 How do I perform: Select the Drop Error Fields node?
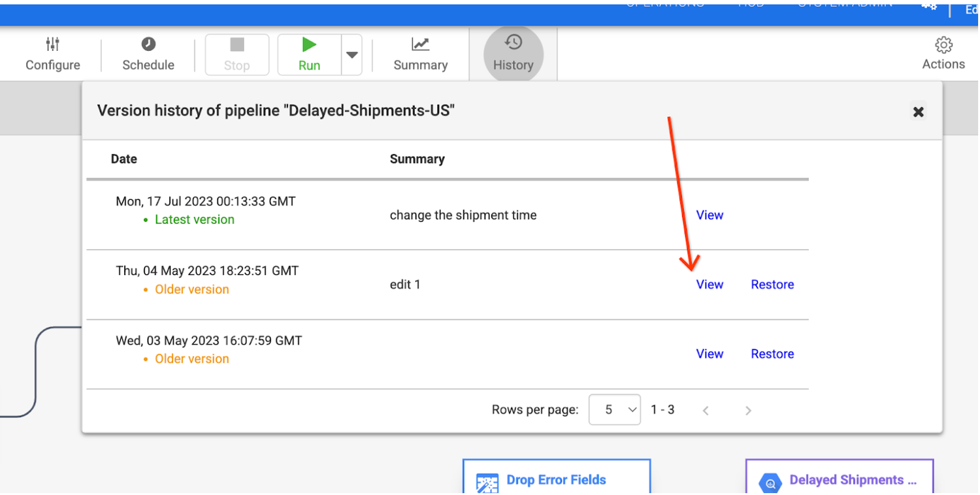point(557,477)
